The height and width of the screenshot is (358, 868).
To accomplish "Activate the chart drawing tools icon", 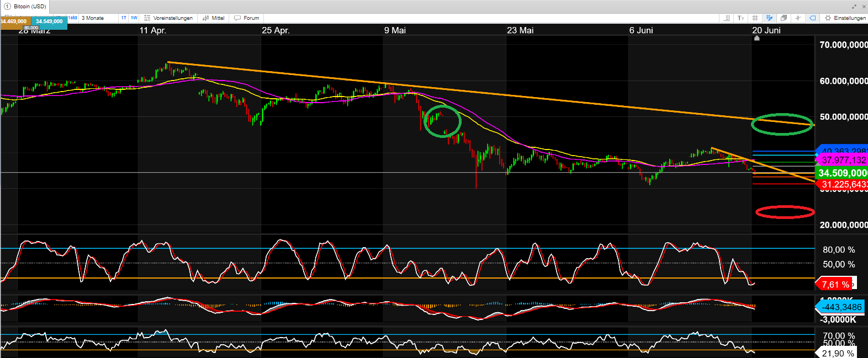I will [x=769, y=18].
